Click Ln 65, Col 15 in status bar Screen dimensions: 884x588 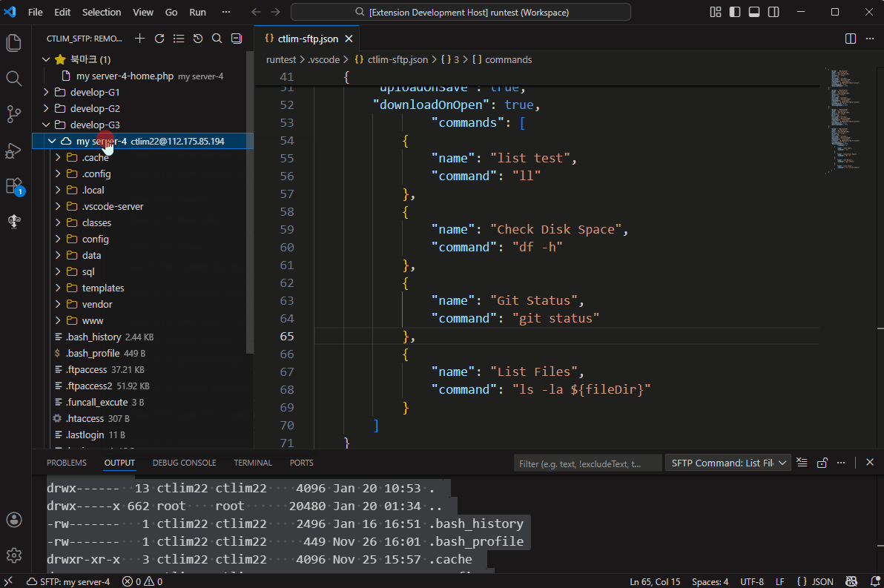pos(655,581)
